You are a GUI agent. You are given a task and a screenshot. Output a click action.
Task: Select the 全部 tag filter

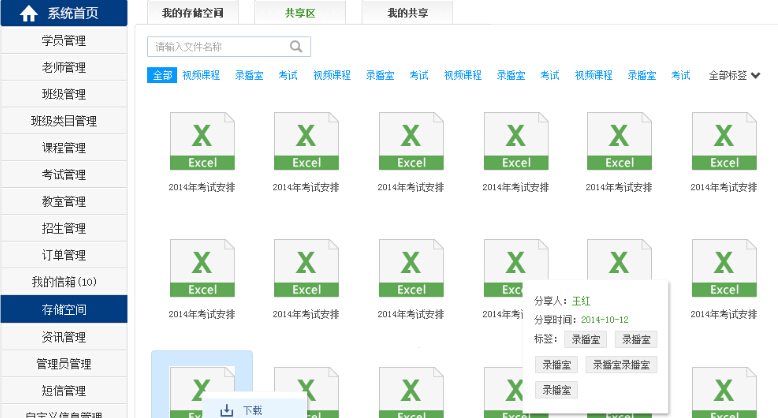coord(162,76)
